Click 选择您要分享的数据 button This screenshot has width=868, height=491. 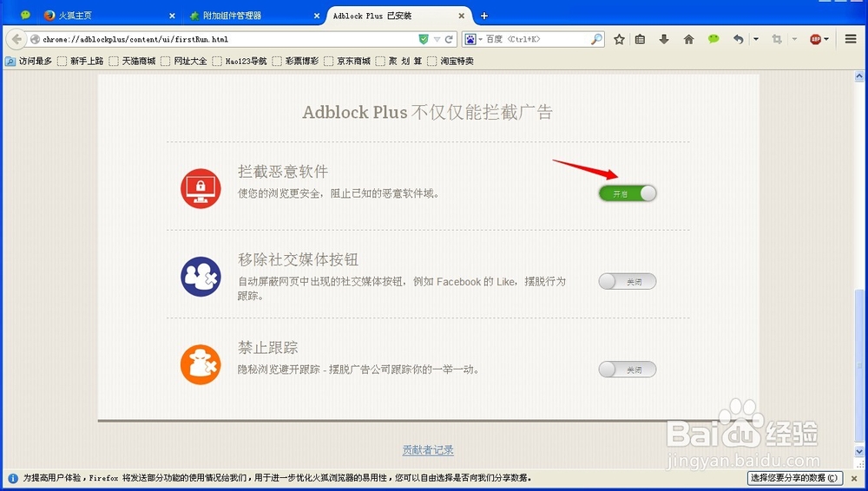pyautogui.click(x=794, y=478)
